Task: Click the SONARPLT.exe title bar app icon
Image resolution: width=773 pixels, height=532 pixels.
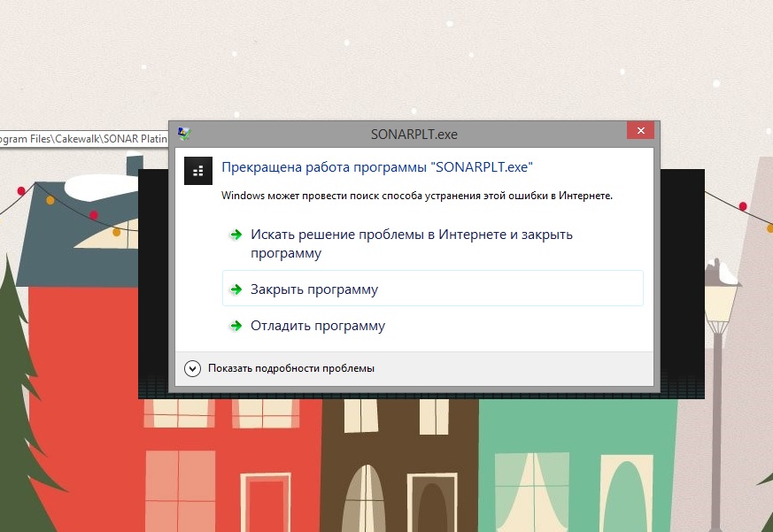Action: [x=184, y=134]
